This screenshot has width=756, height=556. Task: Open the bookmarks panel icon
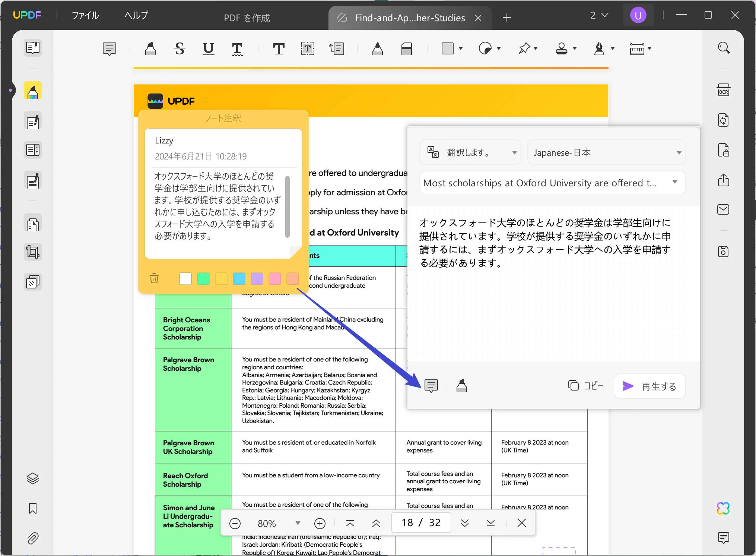[x=33, y=508]
